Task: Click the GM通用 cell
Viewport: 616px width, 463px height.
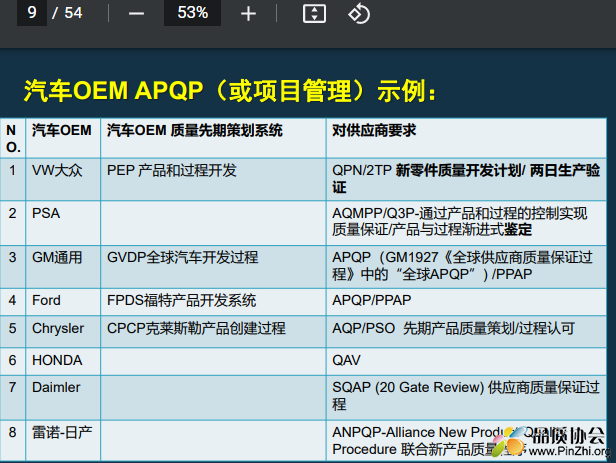Action: (x=63, y=267)
